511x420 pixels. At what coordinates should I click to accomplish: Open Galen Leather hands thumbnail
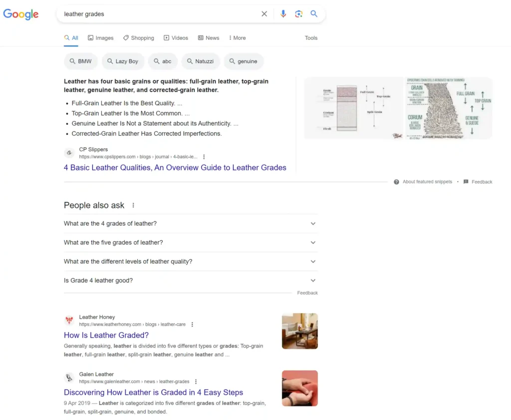click(x=300, y=388)
